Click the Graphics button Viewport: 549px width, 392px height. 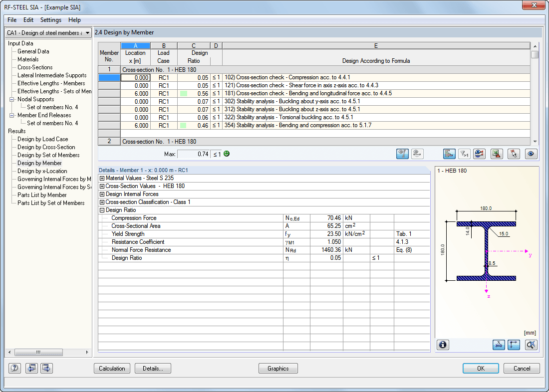[x=278, y=368]
